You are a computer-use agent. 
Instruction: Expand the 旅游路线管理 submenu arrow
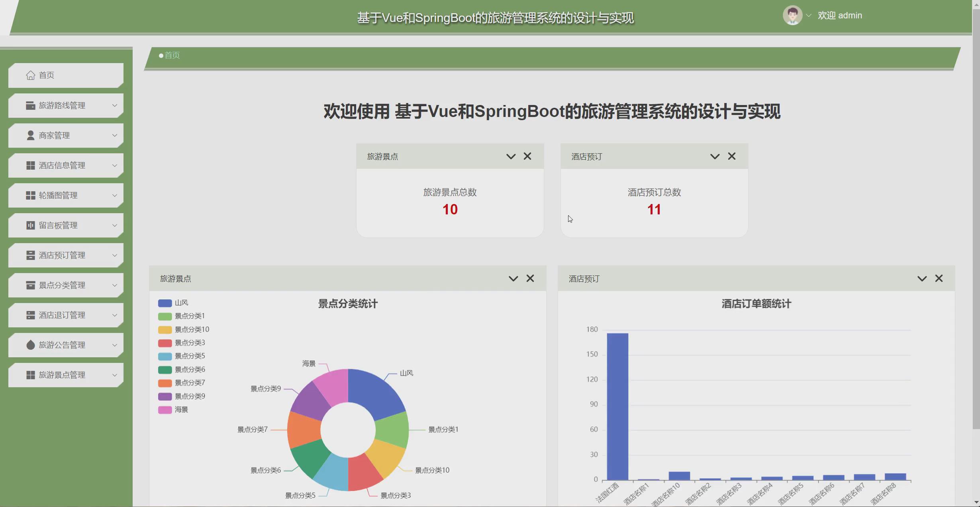(x=115, y=106)
